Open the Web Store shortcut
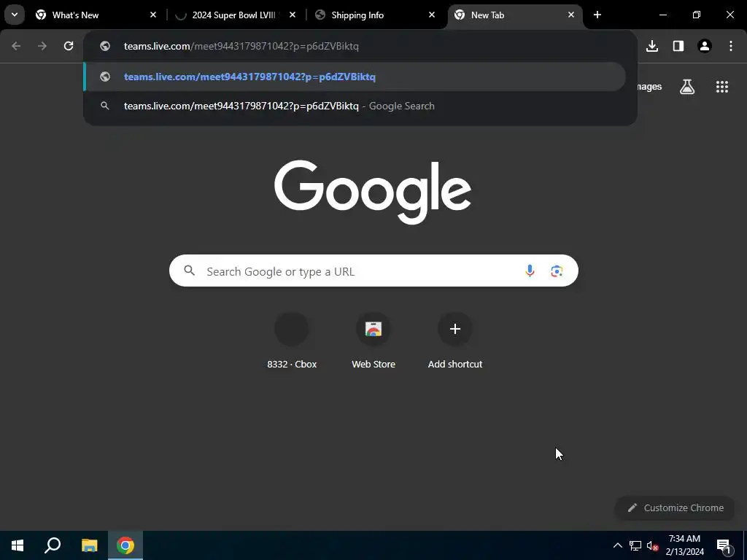Image resolution: width=747 pixels, height=560 pixels. 373,341
